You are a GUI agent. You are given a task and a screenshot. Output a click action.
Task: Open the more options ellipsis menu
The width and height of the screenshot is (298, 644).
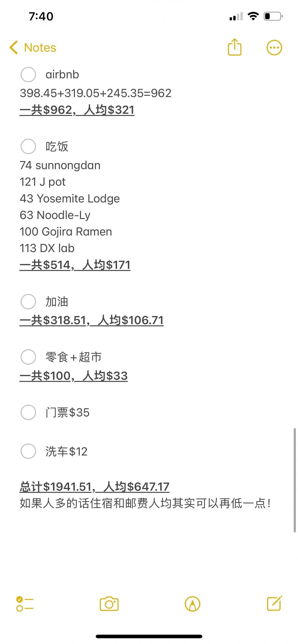point(274,47)
